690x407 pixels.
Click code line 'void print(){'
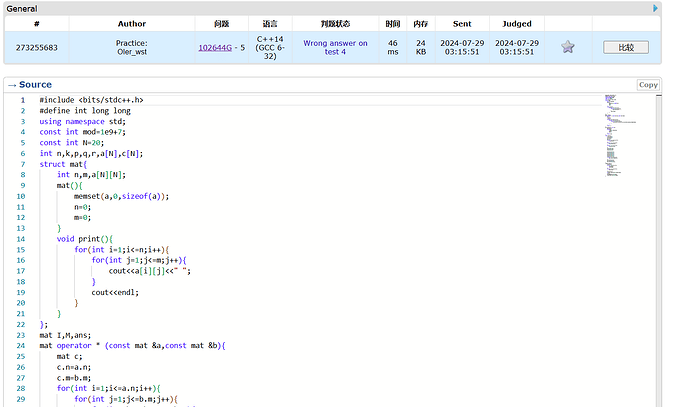tap(85, 239)
